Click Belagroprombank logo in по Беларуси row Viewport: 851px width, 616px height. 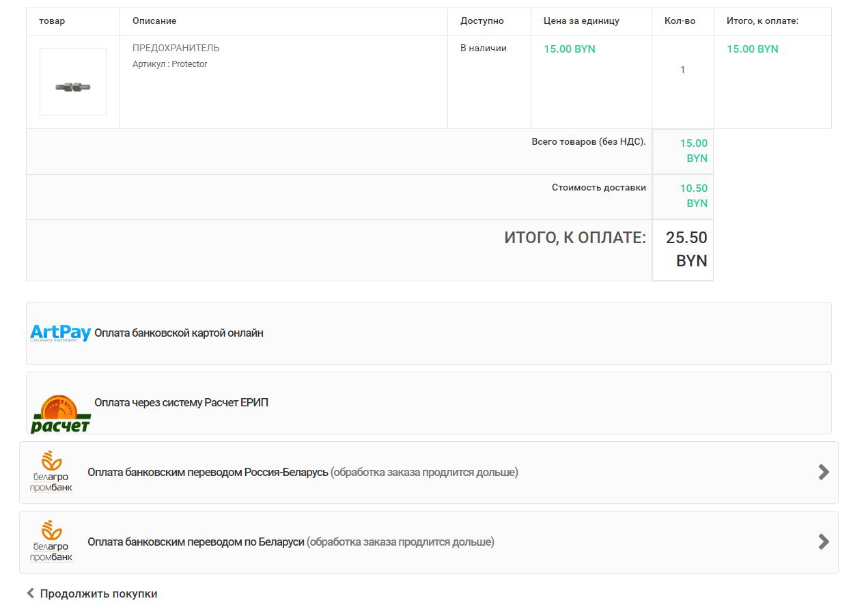point(51,542)
